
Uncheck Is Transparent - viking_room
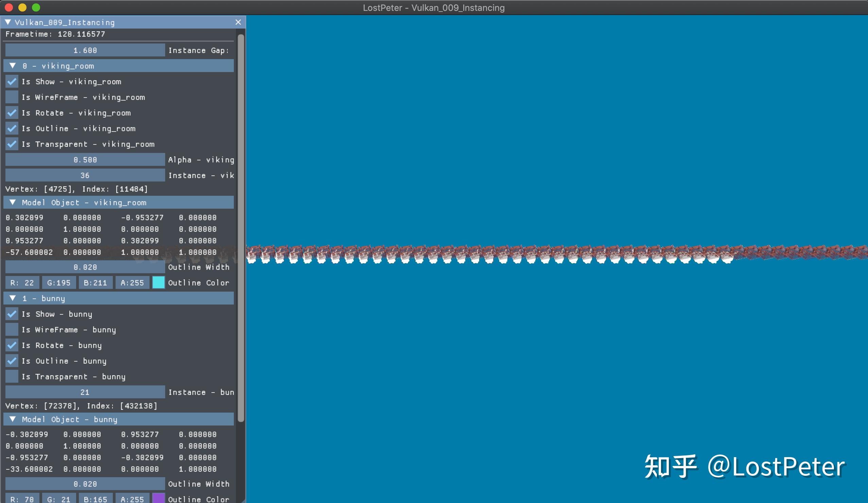coord(12,144)
